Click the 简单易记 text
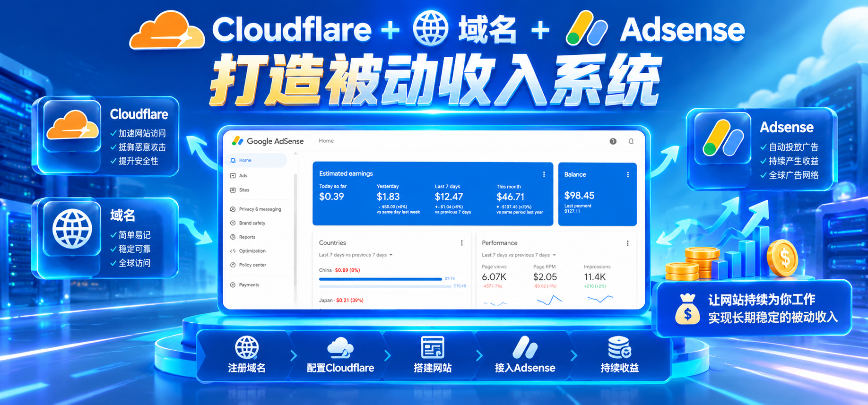 pyautogui.click(x=135, y=235)
